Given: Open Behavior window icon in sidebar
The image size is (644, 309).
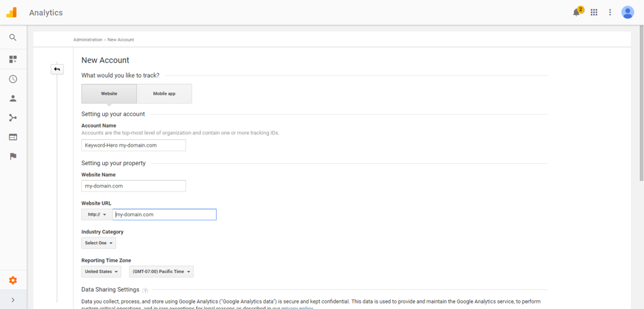Looking at the screenshot, I should 13,137.
